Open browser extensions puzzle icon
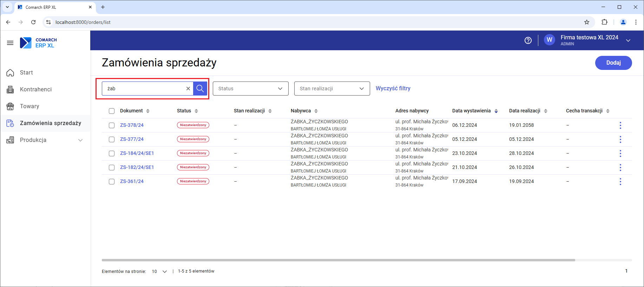644x287 pixels. pyautogui.click(x=604, y=22)
